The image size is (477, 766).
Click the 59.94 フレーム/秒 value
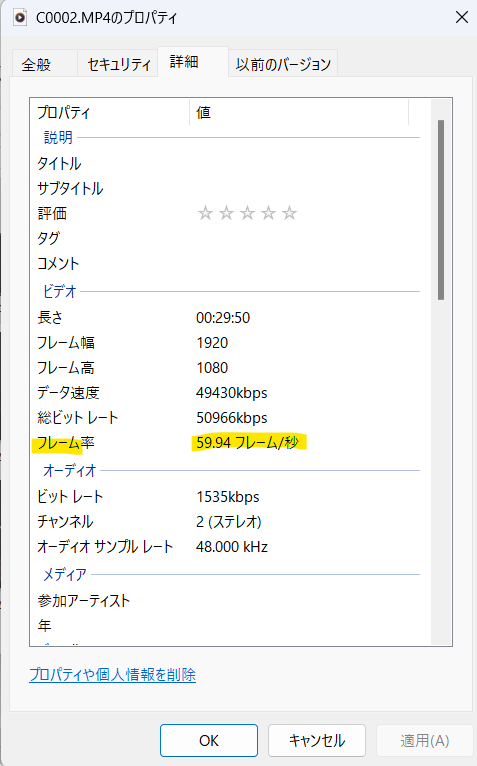247,443
